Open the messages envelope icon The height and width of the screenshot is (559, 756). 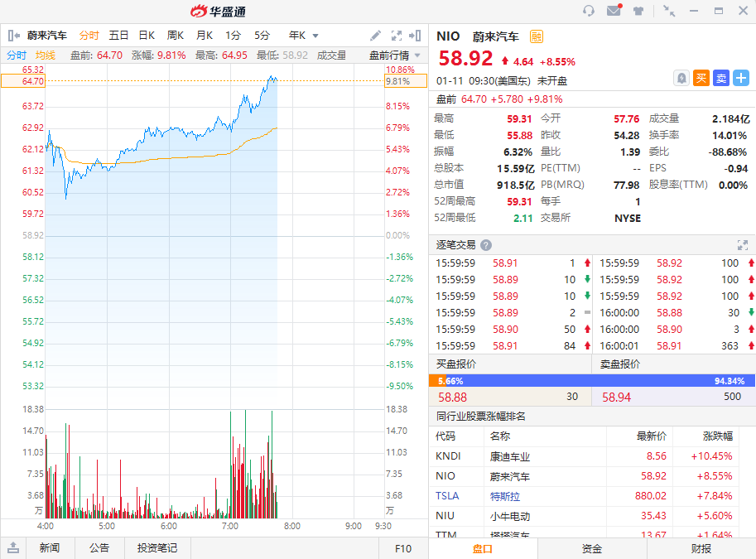614,10
